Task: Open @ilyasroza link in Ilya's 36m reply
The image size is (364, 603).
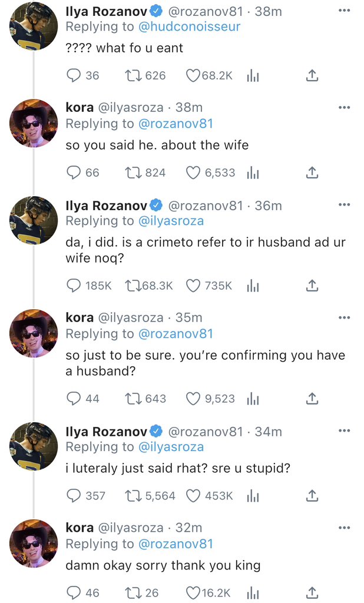Action: tap(171, 221)
